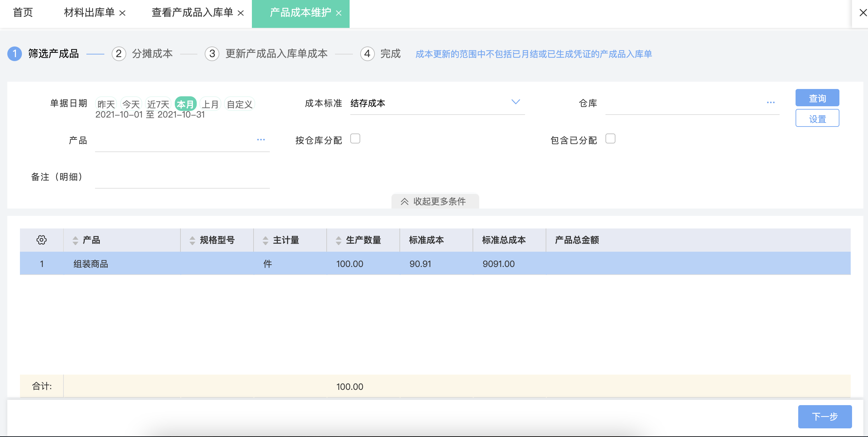This screenshot has width=868, height=437.
Task: Click the close-all X at the far right of the tab bar
Action: 863,13
